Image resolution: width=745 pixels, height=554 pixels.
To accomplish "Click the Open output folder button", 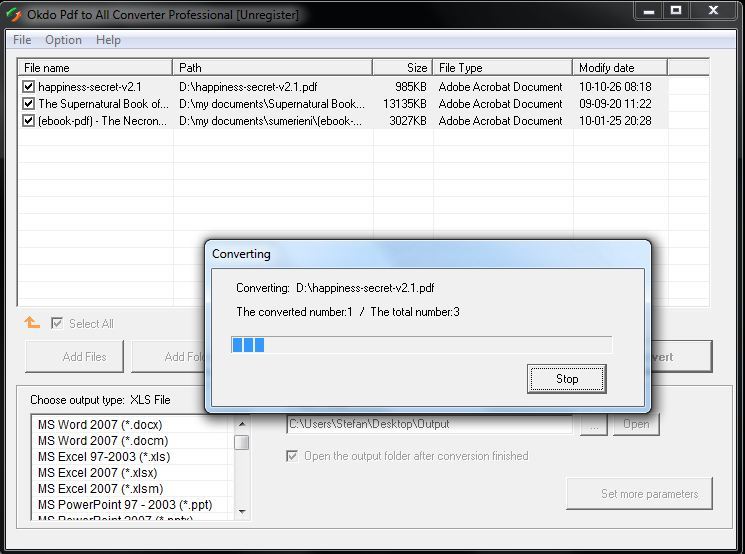I will coord(636,424).
